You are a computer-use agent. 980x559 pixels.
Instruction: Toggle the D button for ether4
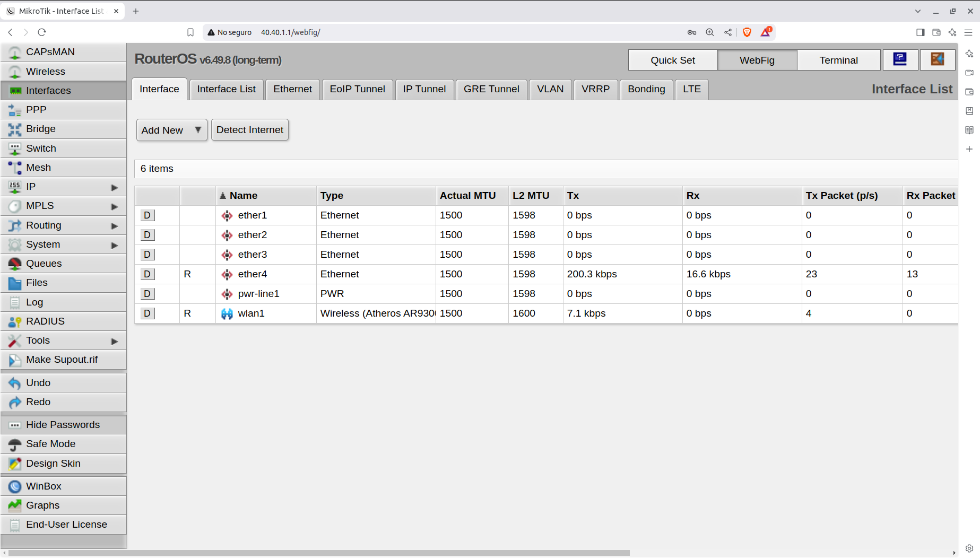tap(148, 274)
